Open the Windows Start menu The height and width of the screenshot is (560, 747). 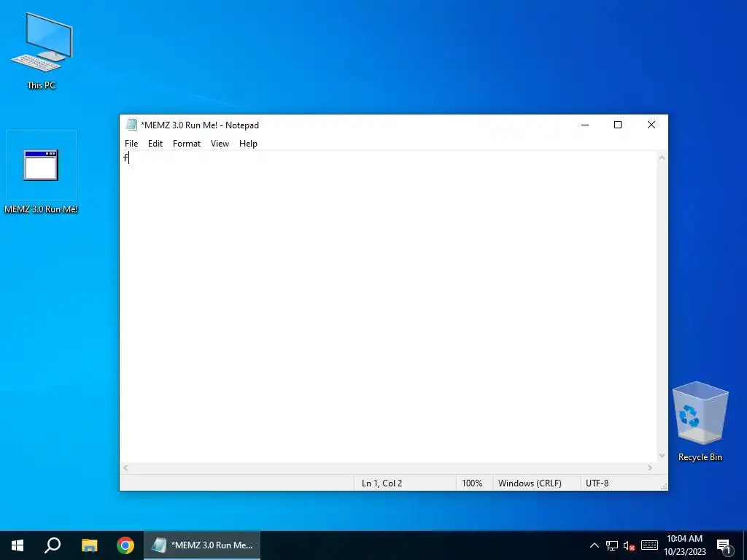[18, 545]
